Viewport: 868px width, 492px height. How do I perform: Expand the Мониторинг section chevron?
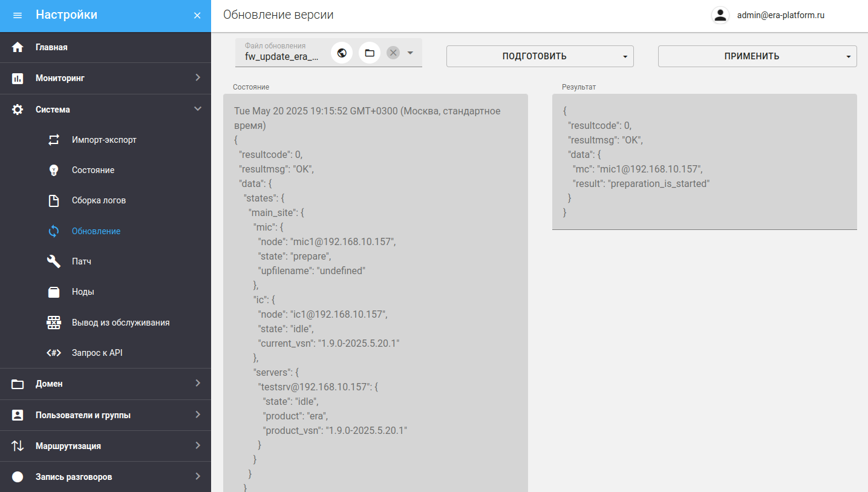[x=197, y=77]
